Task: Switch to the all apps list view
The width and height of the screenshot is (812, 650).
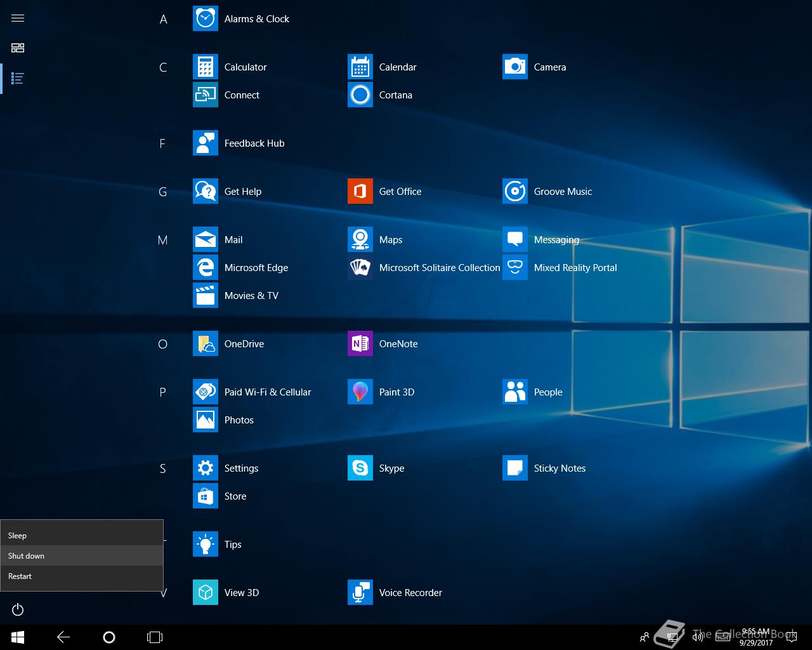Action: (18, 78)
